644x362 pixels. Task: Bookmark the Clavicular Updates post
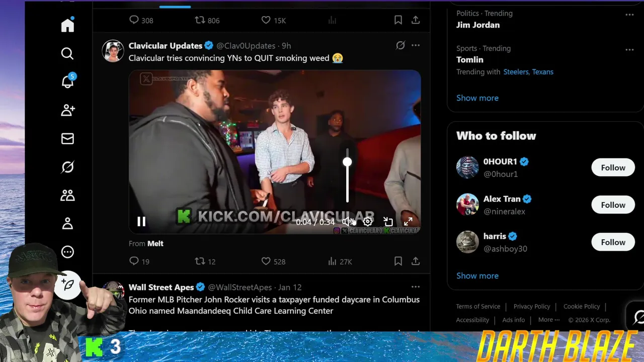pyautogui.click(x=398, y=261)
